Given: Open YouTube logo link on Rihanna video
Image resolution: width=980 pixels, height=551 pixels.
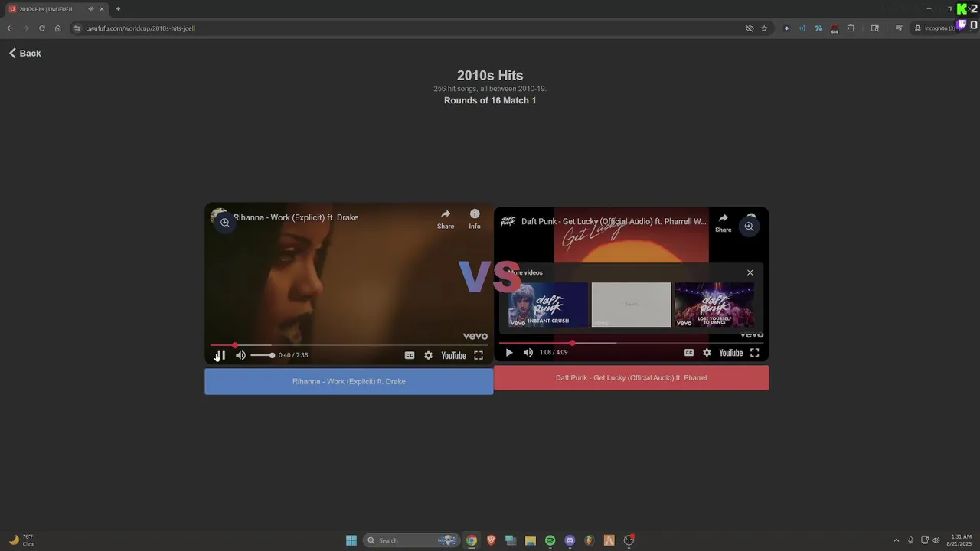Looking at the screenshot, I should coord(453,355).
